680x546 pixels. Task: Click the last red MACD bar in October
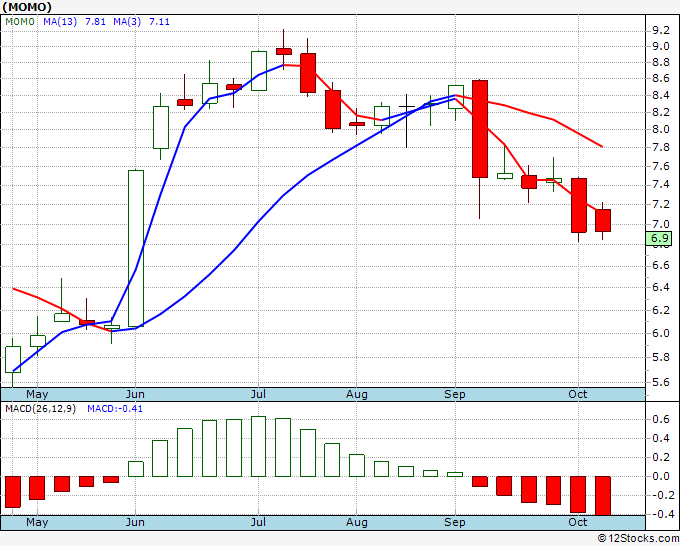(x=602, y=496)
